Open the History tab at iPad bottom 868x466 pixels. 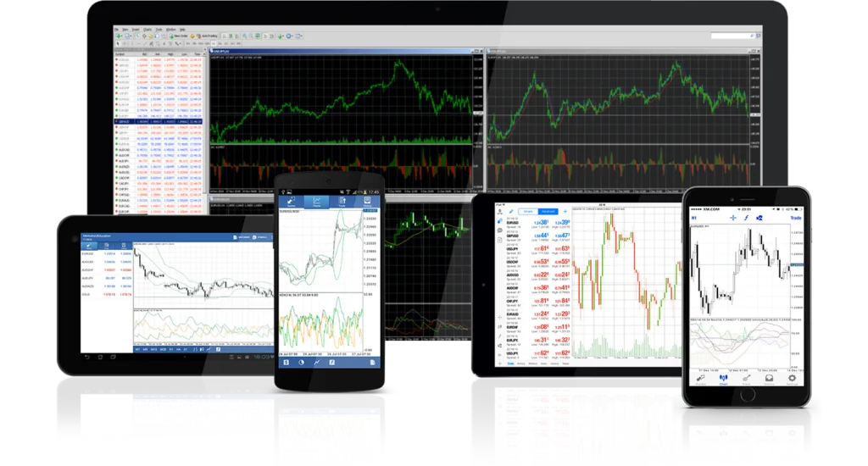tap(521, 363)
